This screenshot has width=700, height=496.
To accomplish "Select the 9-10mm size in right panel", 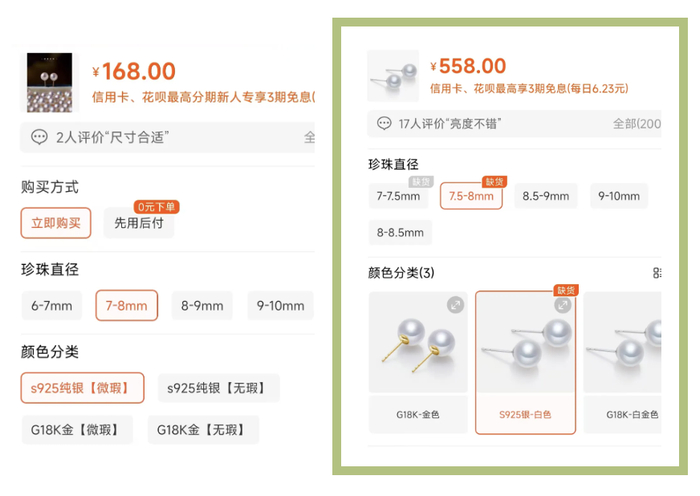I will 619,196.
